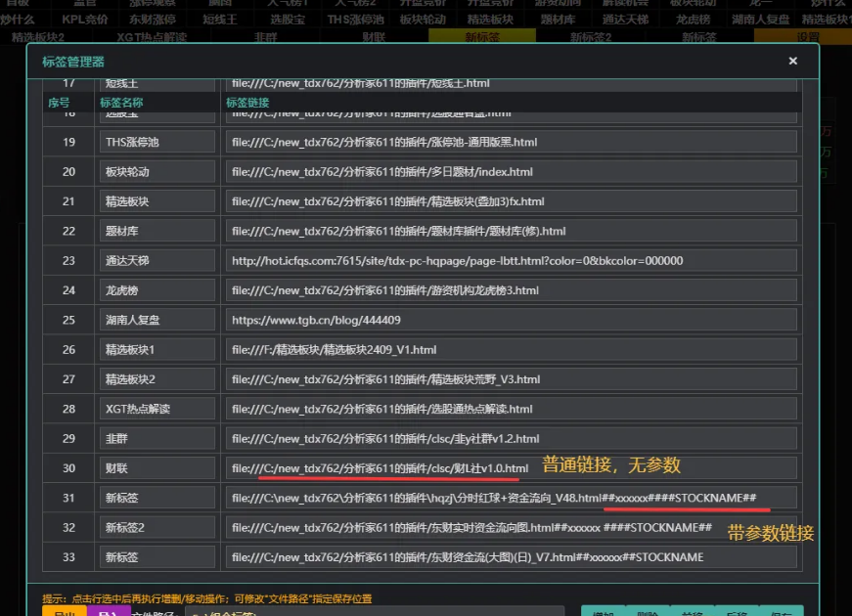Click the 文件路径 input field

click(375, 612)
